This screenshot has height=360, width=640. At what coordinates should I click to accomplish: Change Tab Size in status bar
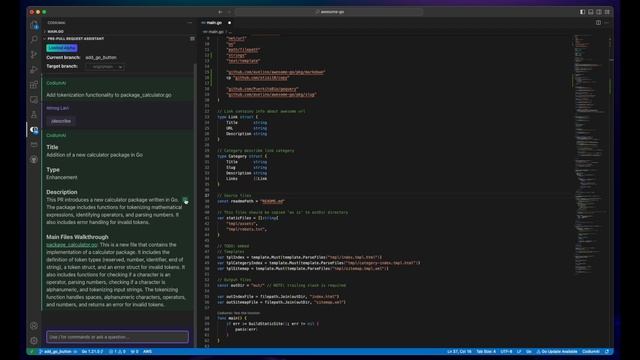[x=486, y=351]
